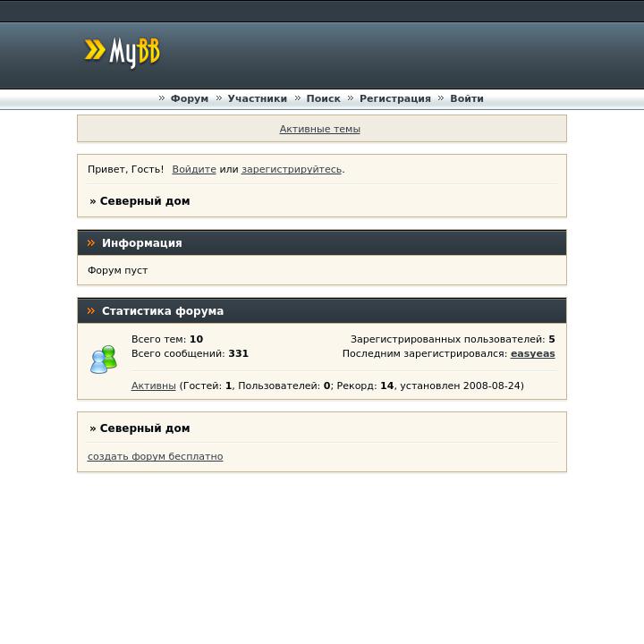
Task: Click the bottom Северный дом title
Action: tap(145, 428)
